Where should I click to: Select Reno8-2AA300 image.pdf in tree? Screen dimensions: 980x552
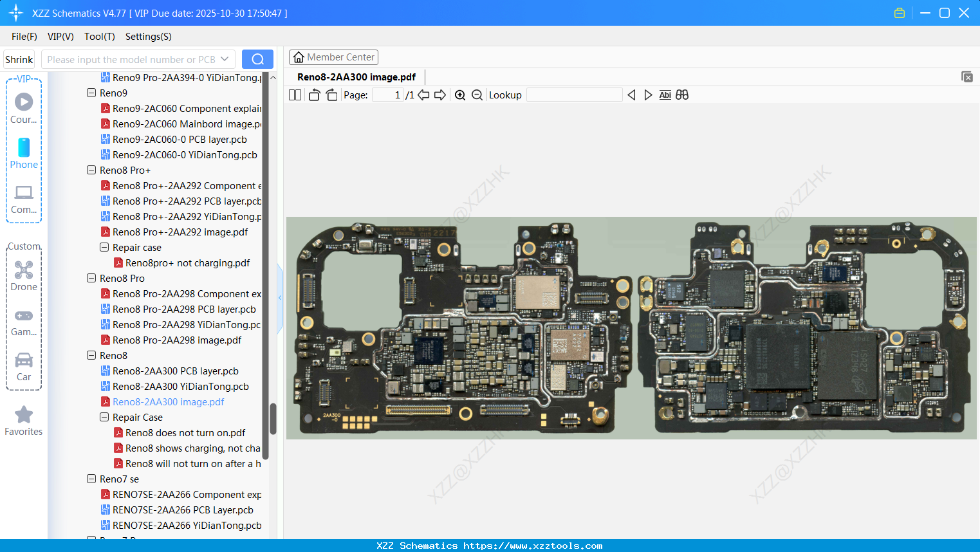(x=163, y=401)
